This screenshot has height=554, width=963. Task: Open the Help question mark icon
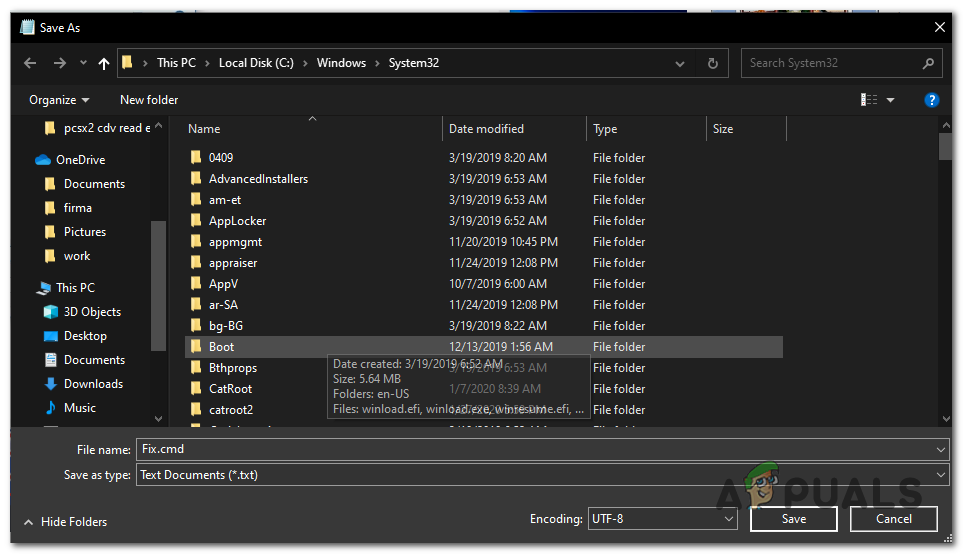pyautogui.click(x=931, y=99)
